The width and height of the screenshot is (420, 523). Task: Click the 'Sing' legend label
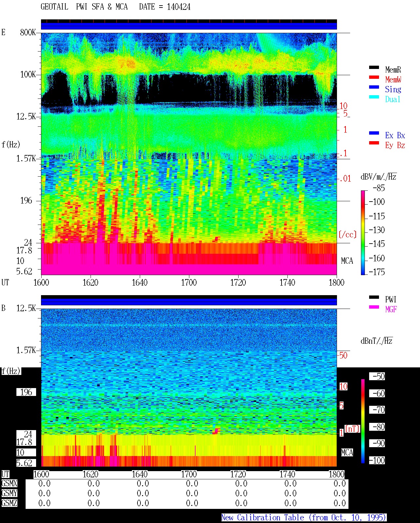tap(393, 89)
